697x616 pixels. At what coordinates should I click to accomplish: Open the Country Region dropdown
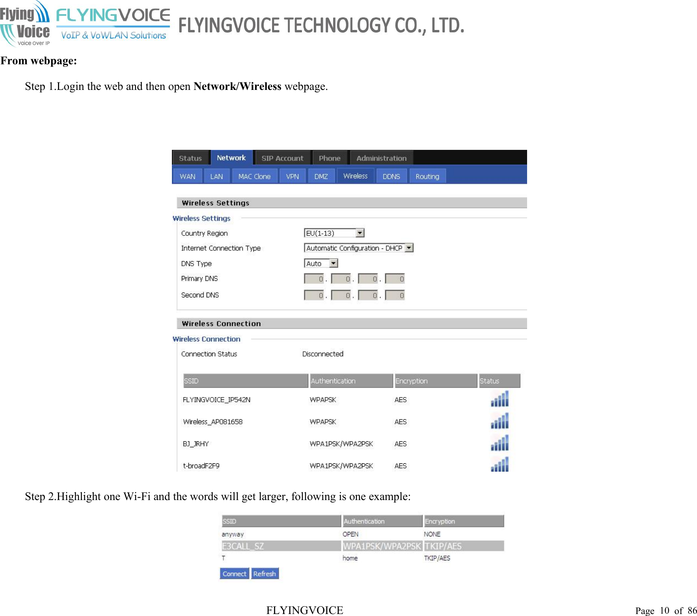(334, 233)
